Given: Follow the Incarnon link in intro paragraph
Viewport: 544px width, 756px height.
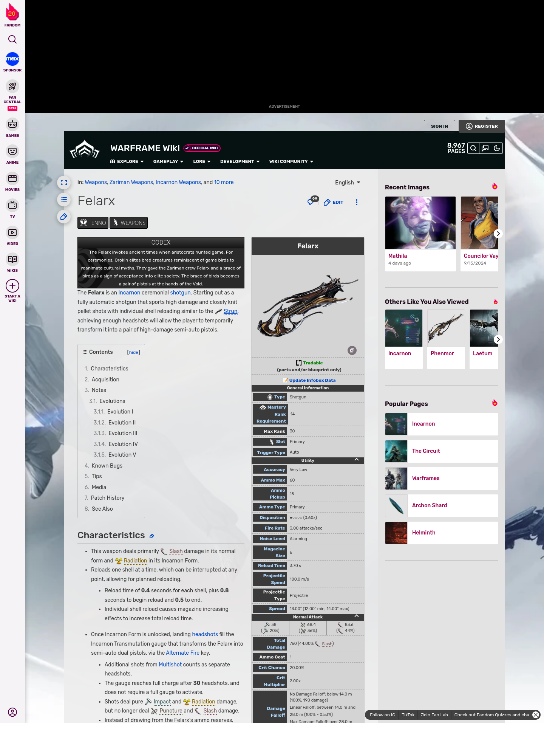Looking at the screenshot, I should coord(129,293).
